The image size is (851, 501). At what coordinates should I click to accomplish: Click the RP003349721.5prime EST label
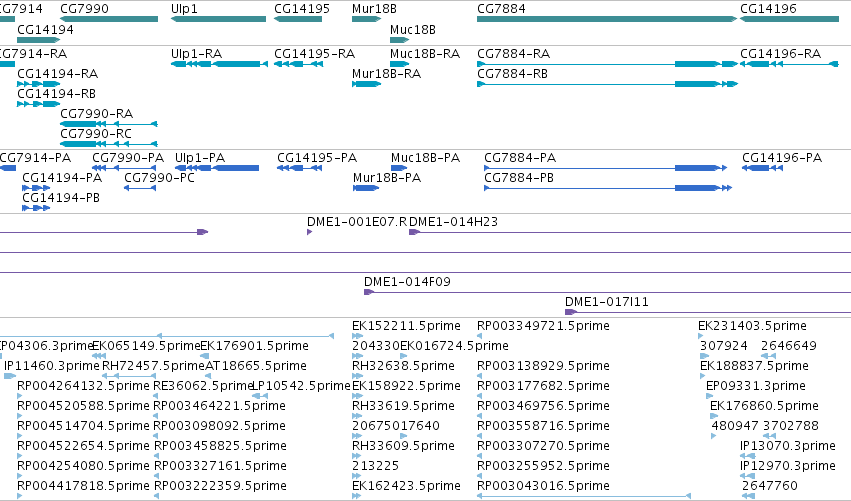543,326
